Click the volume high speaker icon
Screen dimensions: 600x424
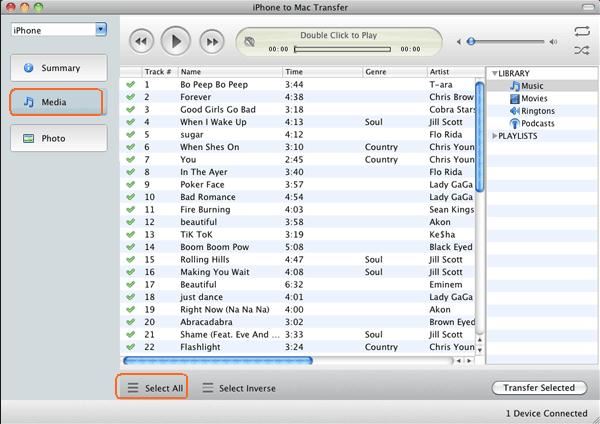553,42
